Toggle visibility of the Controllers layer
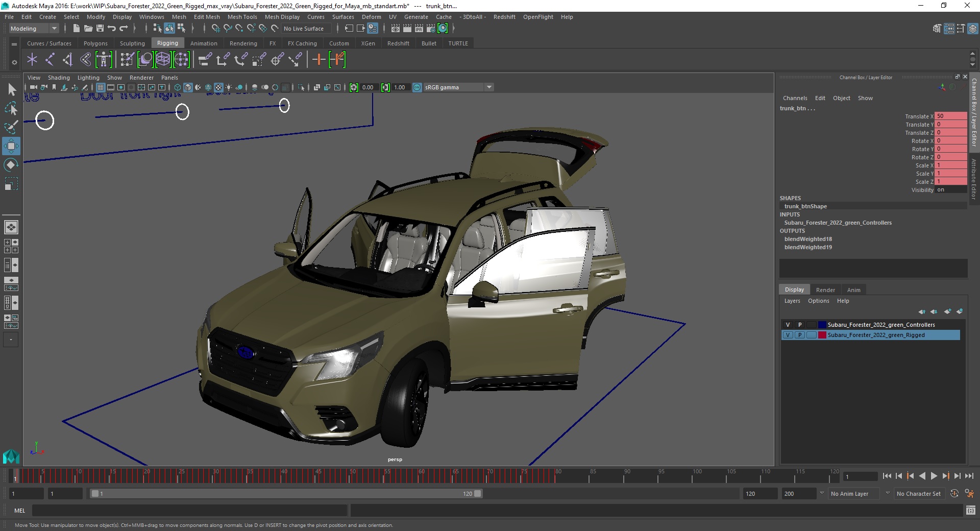 point(788,325)
